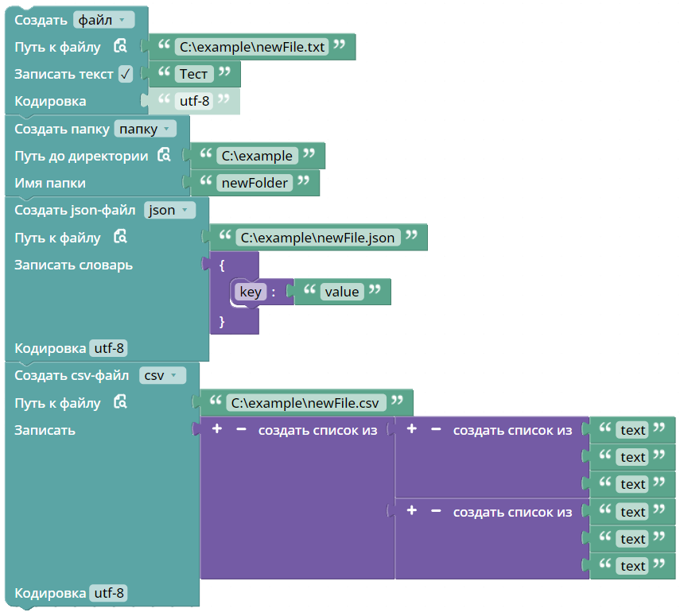This screenshot has height=616, width=684.
Task: Select the Записать текст label
Action: pyautogui.click(x=64, y=74)
